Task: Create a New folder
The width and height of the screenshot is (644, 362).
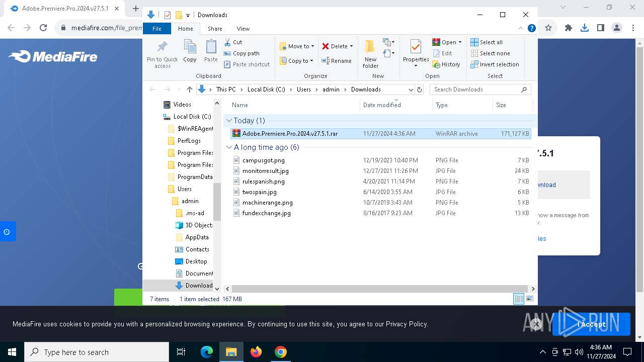Action: pos(370,54)
